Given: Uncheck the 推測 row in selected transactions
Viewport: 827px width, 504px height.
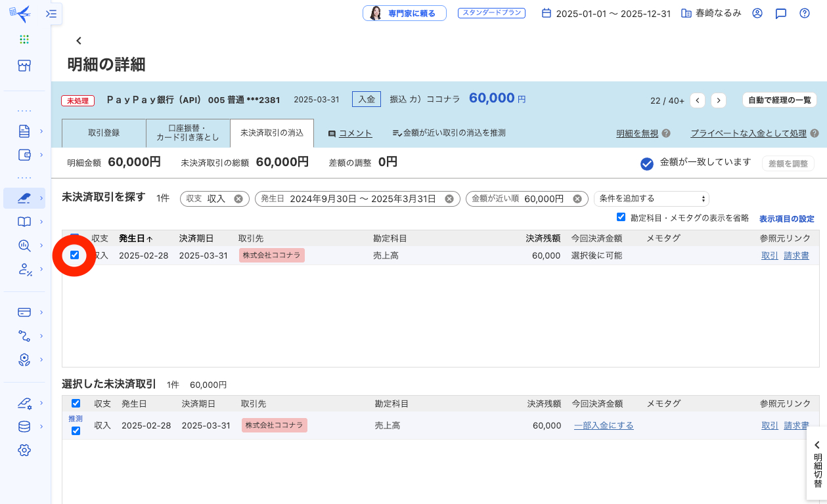Looking at the screenshot, I should tap(76, 430).
